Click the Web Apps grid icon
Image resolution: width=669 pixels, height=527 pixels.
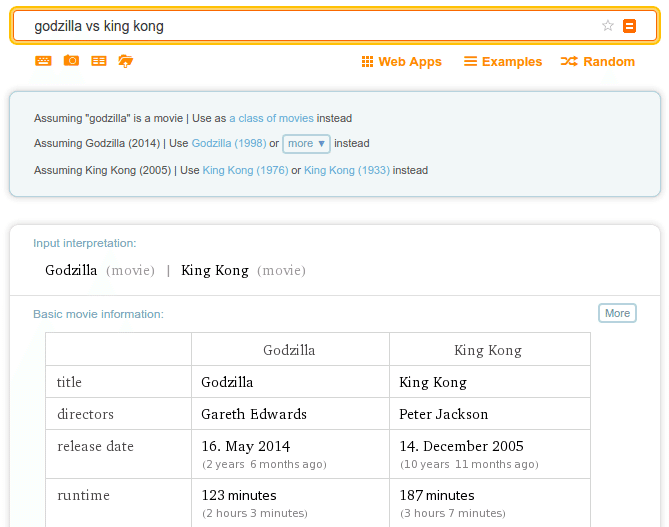point(367,61)
